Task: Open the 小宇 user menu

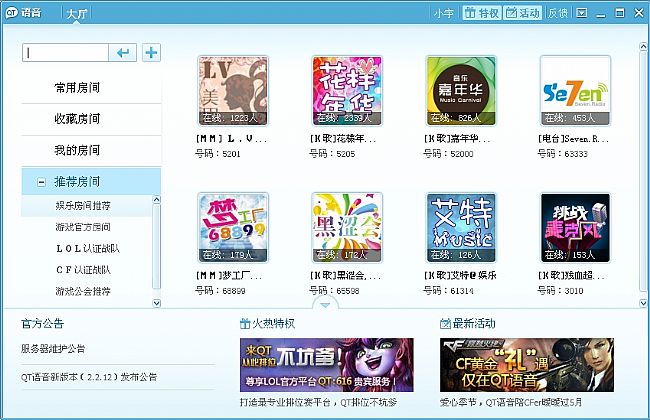Action: pyautogui.click(x=444, y=13)
